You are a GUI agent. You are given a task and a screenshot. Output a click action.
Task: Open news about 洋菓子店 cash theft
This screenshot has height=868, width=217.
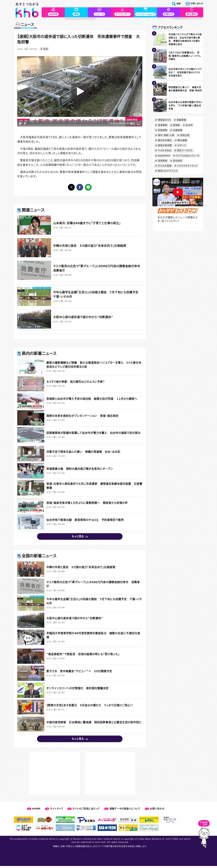pos(80,454)
